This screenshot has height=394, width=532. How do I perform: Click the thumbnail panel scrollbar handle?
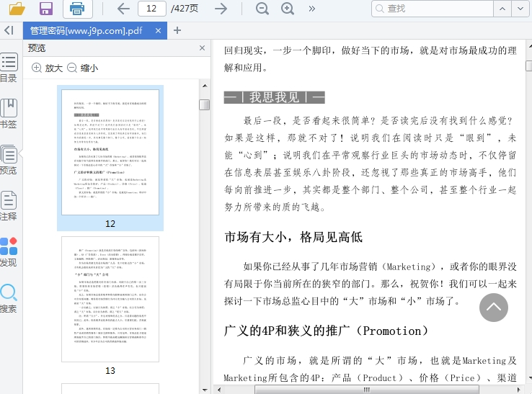click(204, 104)
